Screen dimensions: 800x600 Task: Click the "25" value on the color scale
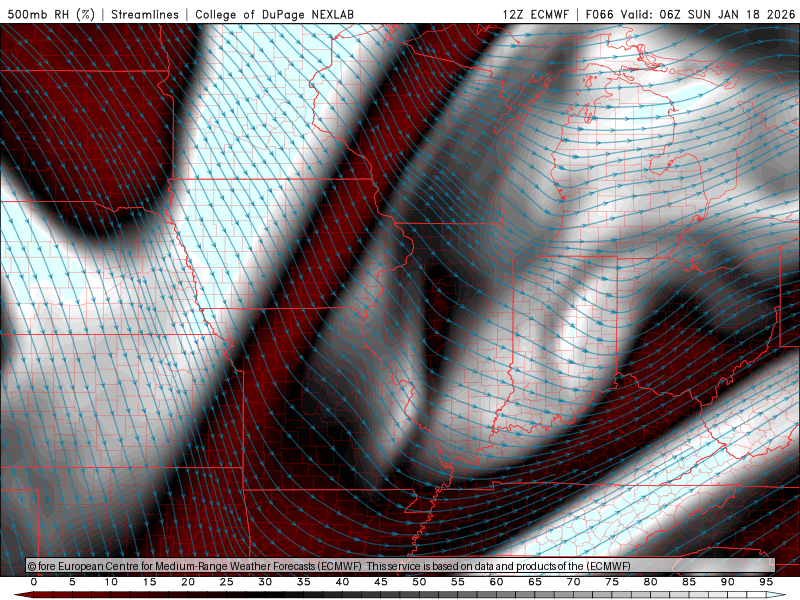coord(227,582)
